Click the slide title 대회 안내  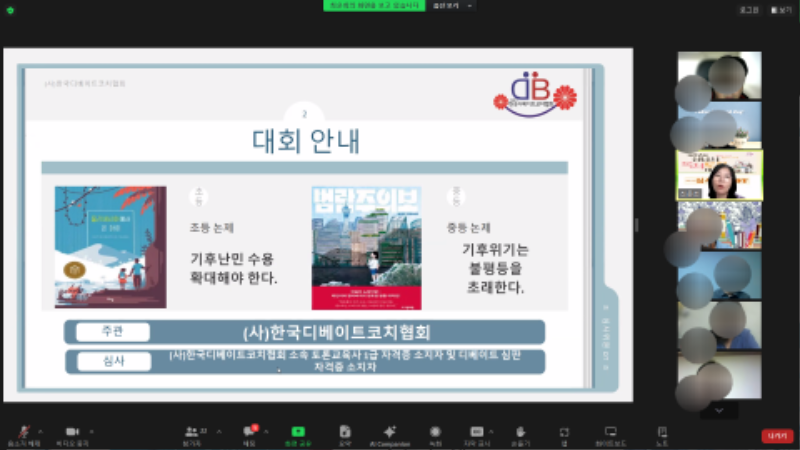click(x=306, y=141)
